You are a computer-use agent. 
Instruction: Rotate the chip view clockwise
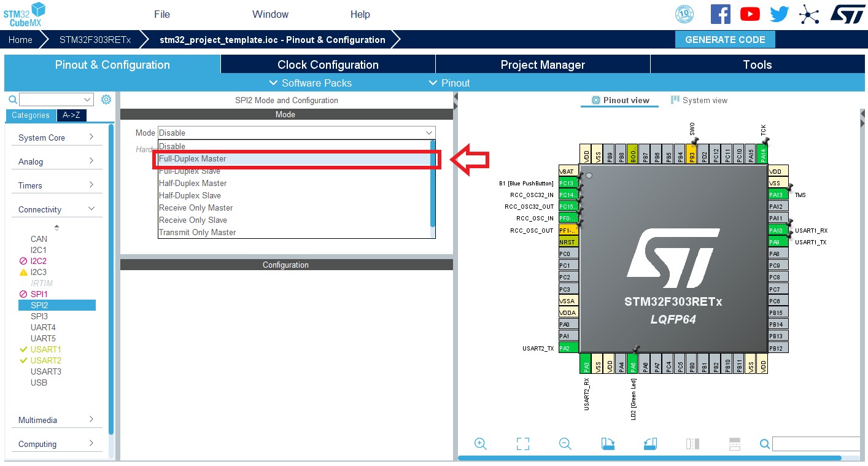608,444
